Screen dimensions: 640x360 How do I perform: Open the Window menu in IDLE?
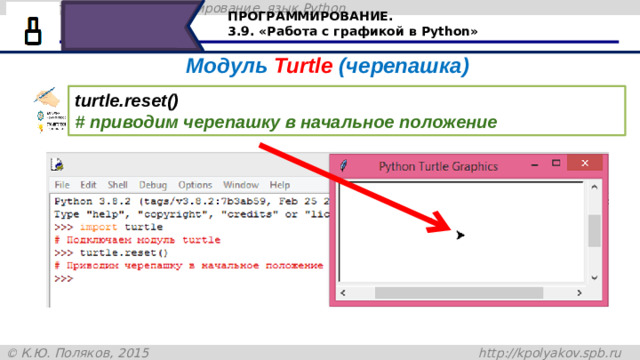click(x=241, y=185)
